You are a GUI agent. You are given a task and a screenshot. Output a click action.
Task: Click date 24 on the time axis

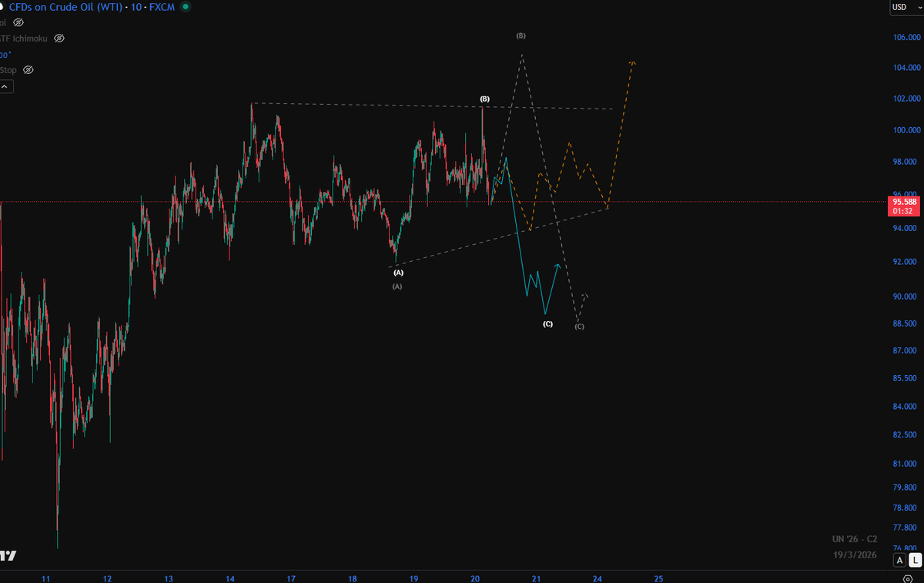coord(598,578)
